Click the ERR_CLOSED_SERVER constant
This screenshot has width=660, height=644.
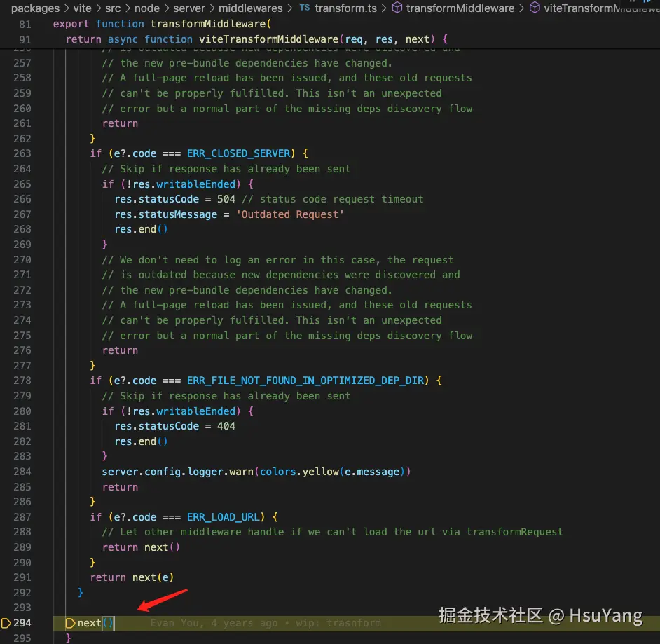coord(239,153)
